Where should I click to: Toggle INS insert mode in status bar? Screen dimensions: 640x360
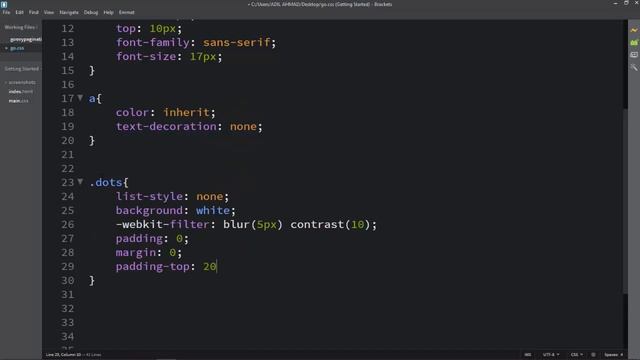point(528,355)
